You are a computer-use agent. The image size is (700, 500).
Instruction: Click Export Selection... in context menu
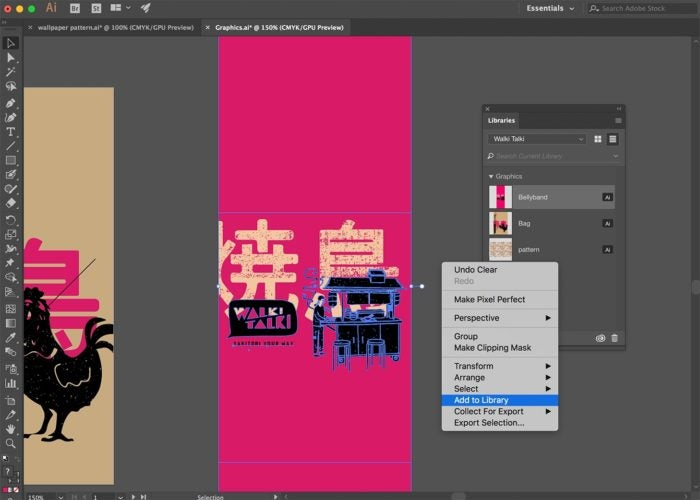489,422
